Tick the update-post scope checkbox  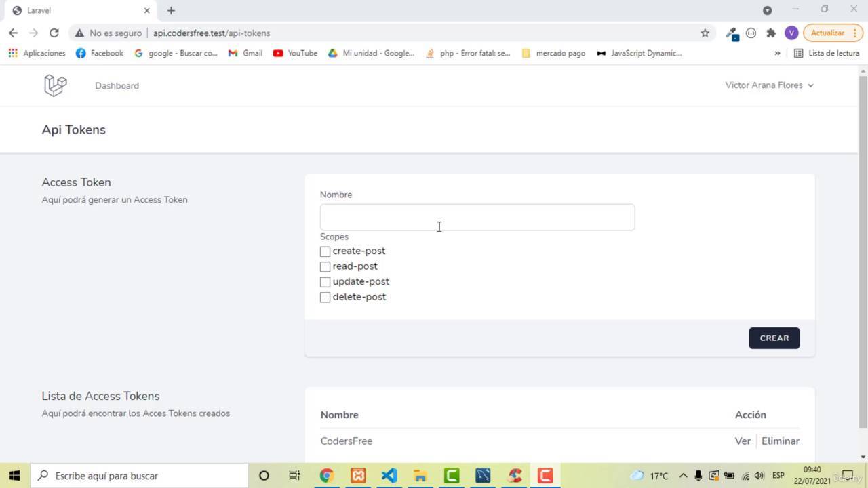click(x=325, y=282)
